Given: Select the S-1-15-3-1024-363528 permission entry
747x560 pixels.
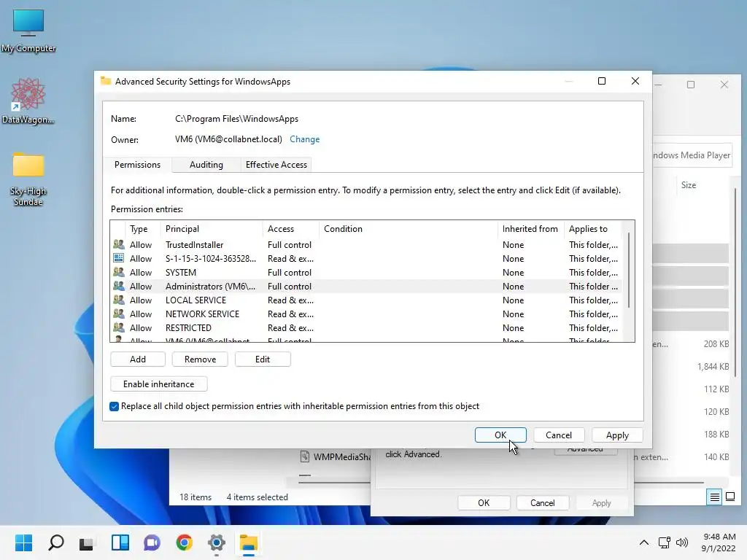Looking at the screenshot, I should click(367, 259).
